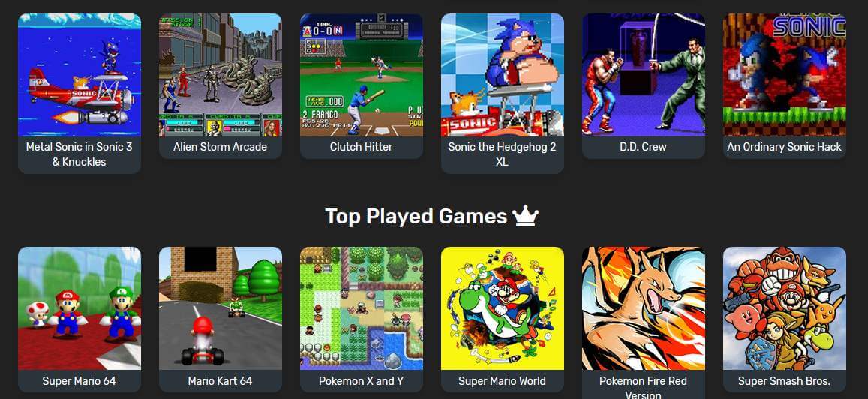Image resolution: width=868 pixels, height=399 pixels.
Task: Click the Top Played Games heading
Action: [x=416, y=217]
